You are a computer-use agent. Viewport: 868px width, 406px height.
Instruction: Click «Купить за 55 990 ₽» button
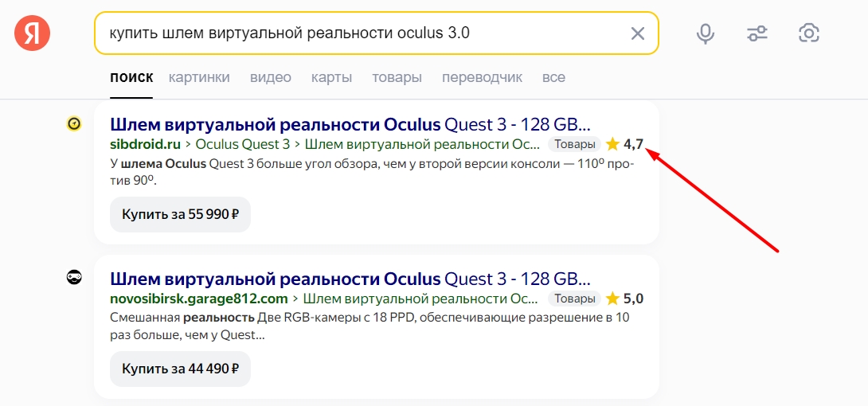(181, 214)
